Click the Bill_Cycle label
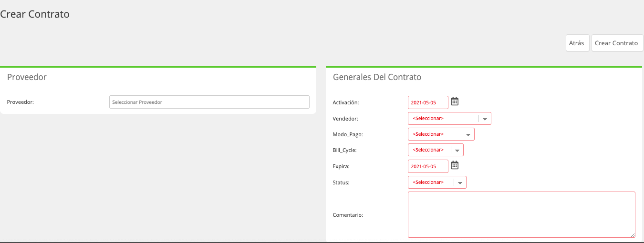This screenshot has width=644, height=243. click(x=344, y=150)
